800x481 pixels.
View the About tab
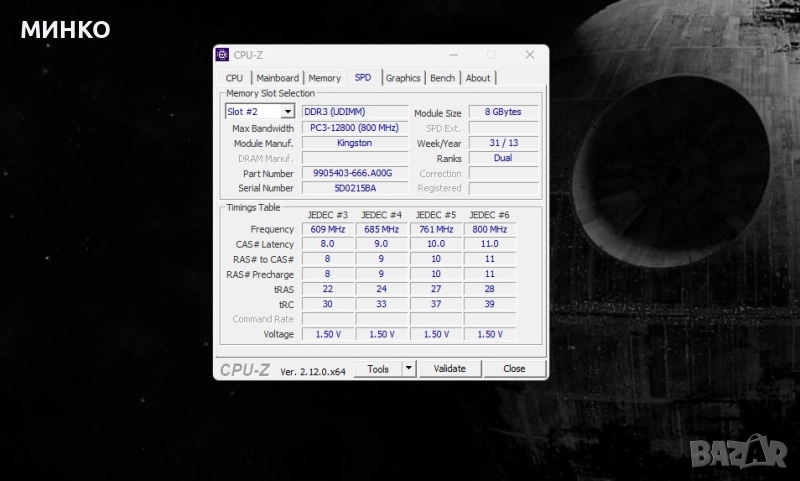(x=478, y=78)
